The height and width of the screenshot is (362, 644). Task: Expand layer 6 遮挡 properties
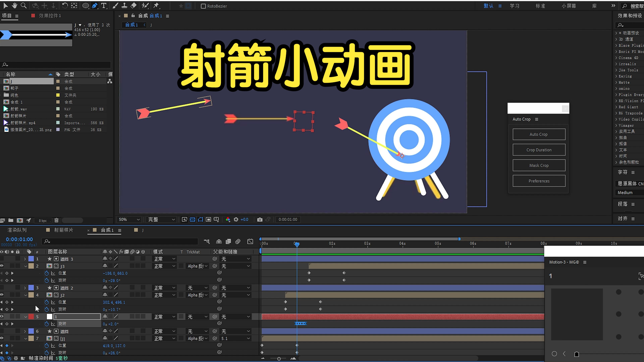(x=25, y=331)
